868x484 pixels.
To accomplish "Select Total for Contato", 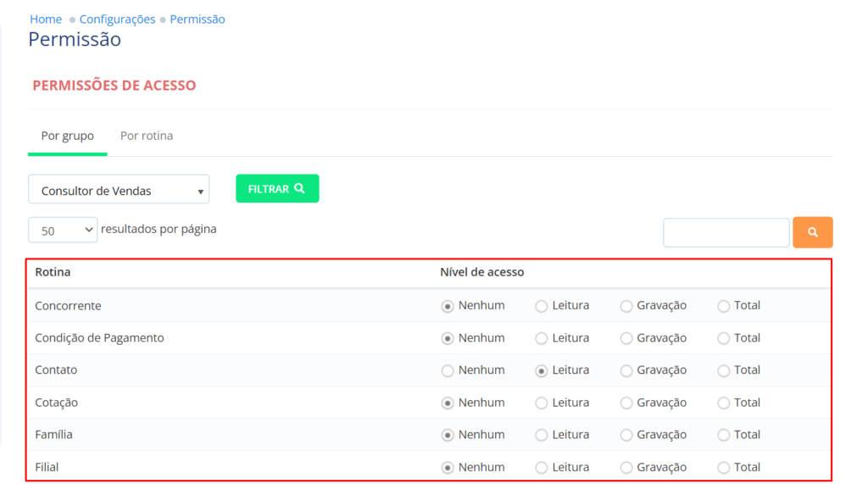I will [724, 370].
